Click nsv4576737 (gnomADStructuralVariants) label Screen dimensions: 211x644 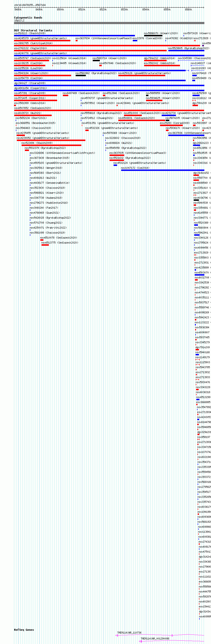point(107,98)
